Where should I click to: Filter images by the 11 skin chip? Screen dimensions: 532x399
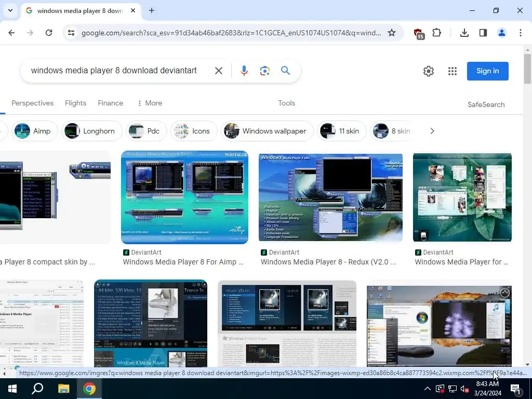click(x=342, y=131)
